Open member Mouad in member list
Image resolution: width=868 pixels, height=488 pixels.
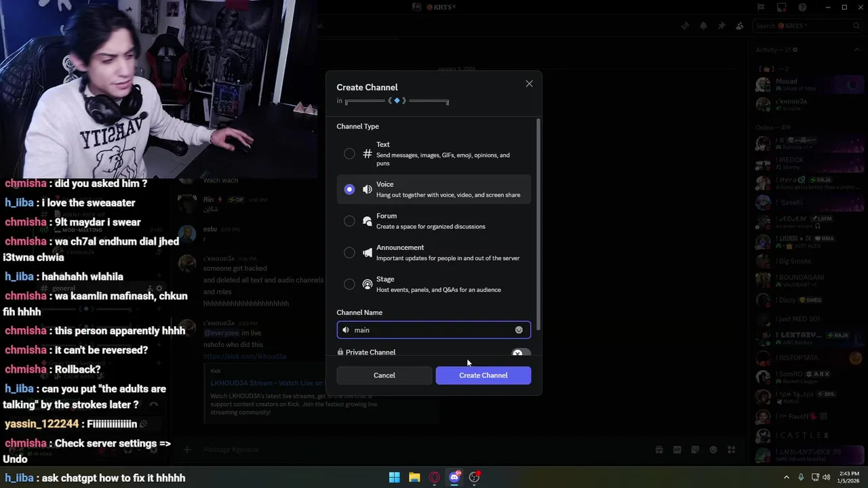coord(807,85)
